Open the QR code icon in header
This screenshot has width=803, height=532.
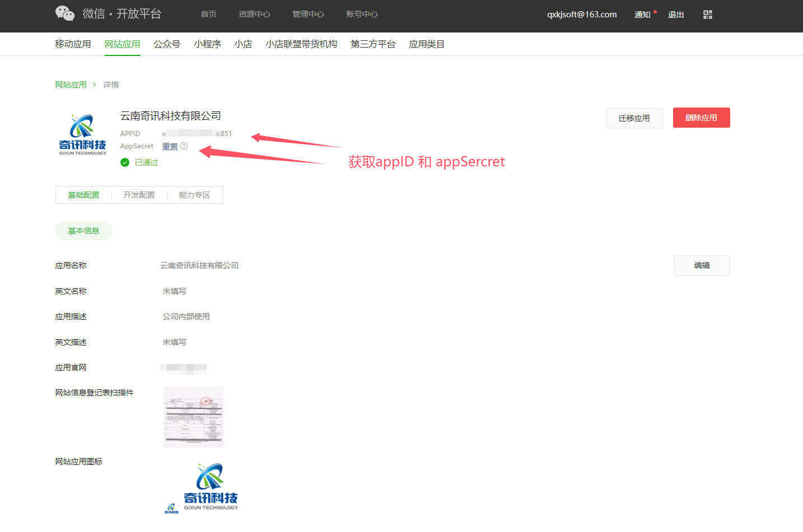708,15
